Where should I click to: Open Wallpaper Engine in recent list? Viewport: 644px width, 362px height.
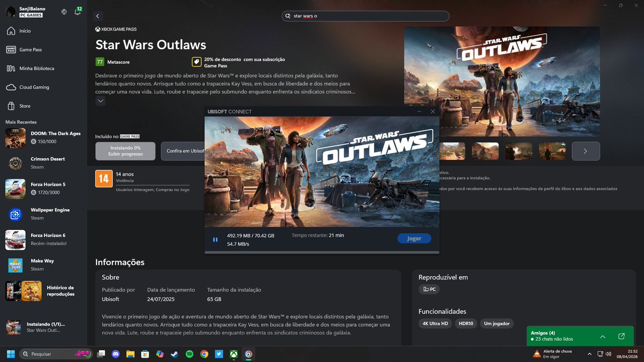[x=44, y=214]
